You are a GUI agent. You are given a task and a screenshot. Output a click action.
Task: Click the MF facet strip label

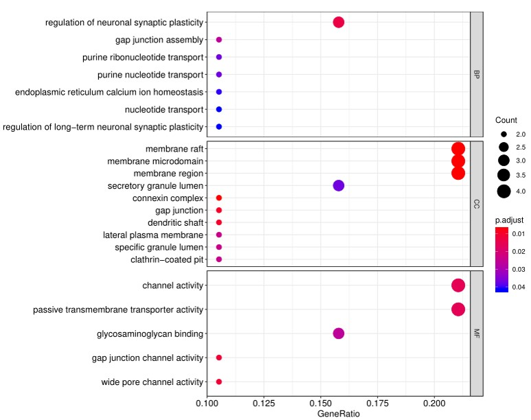click(476, 334)
